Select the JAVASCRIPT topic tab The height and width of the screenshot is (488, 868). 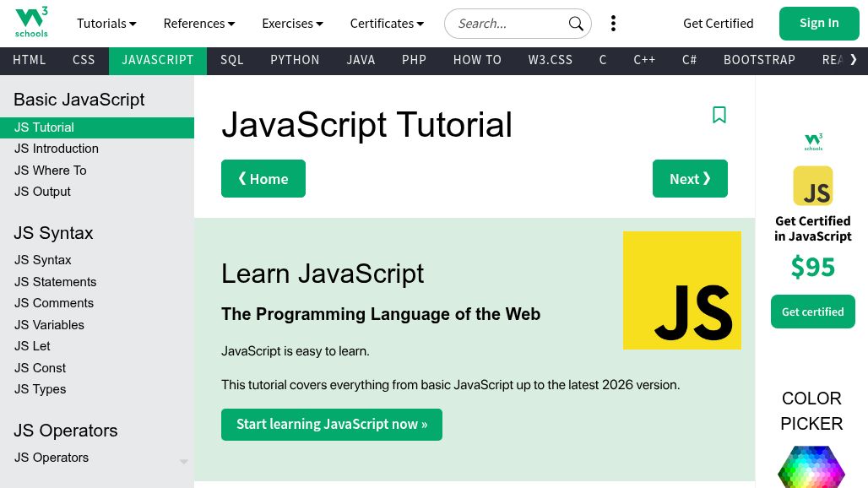pos(158,60)
